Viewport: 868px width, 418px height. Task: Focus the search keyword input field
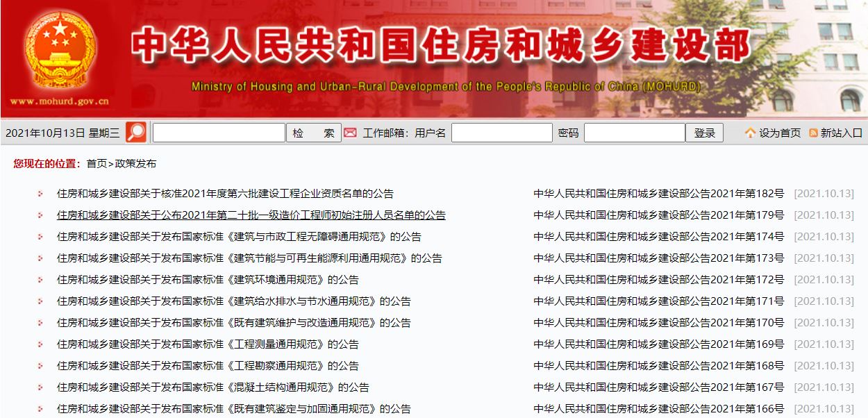coord(219,133)
